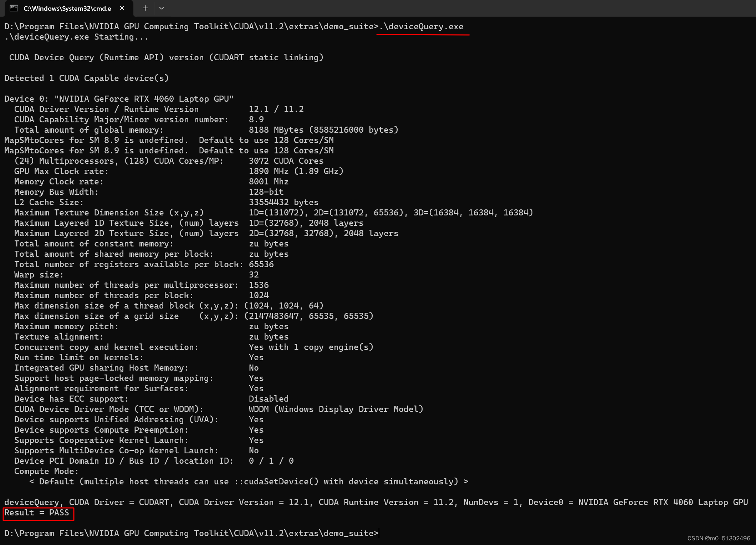The width and height of the screenshot is (756, 545).
Task: Click the L2 Cache Size value
Action: (x=284, y=202)
